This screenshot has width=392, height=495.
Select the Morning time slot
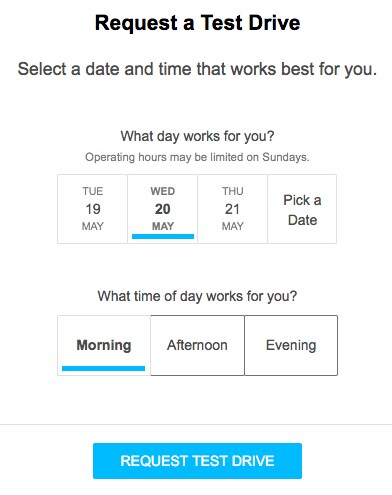pyautogui.click(x=104, y=345)
